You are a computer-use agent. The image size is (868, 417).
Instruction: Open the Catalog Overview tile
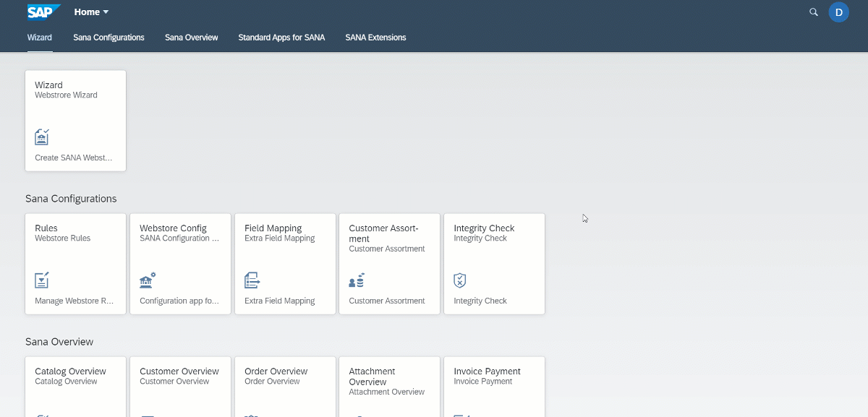76,387
